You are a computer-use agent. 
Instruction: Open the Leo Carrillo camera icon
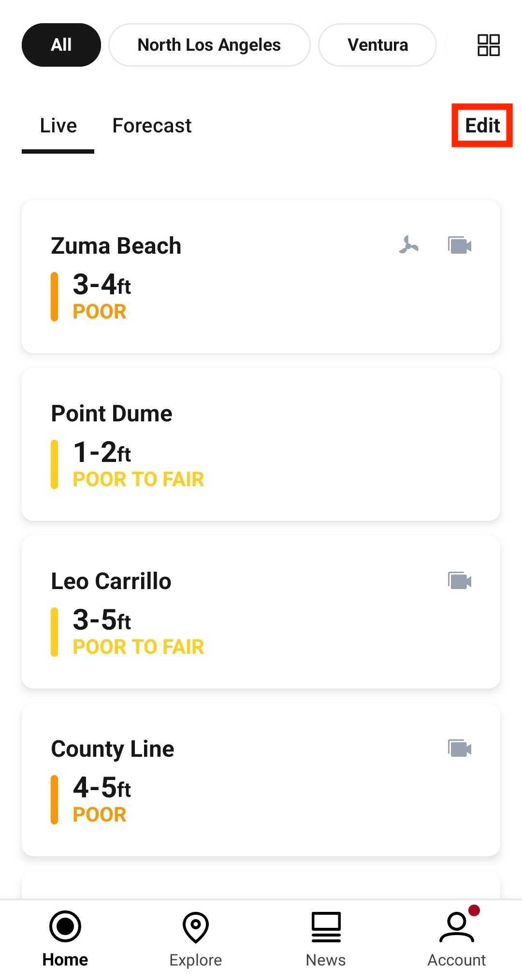click(460, 581)
